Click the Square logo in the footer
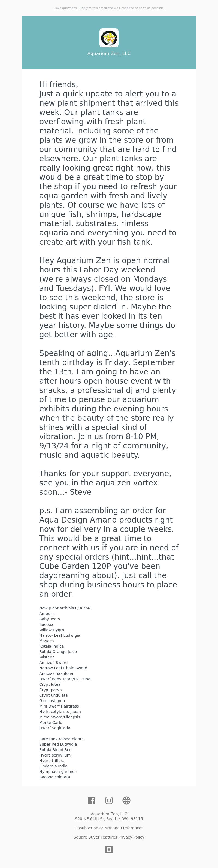The image size is (218, 868). click(109, 849)
